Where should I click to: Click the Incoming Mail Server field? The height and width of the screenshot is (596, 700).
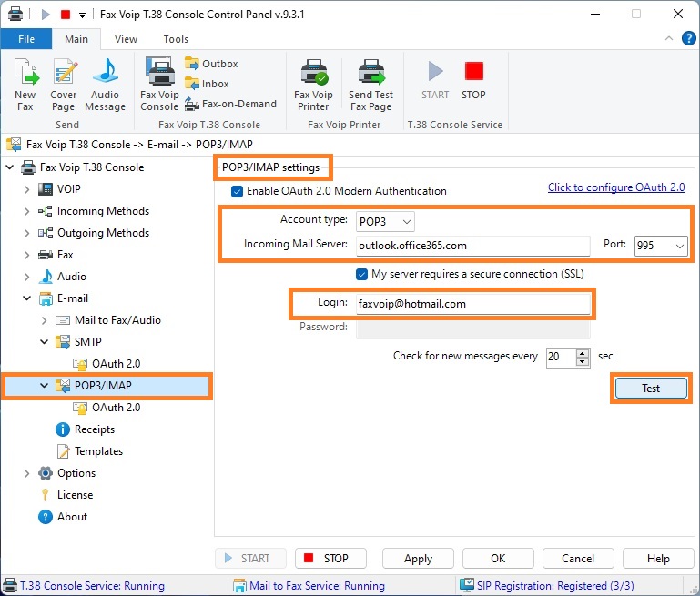[x=472, y=246]
